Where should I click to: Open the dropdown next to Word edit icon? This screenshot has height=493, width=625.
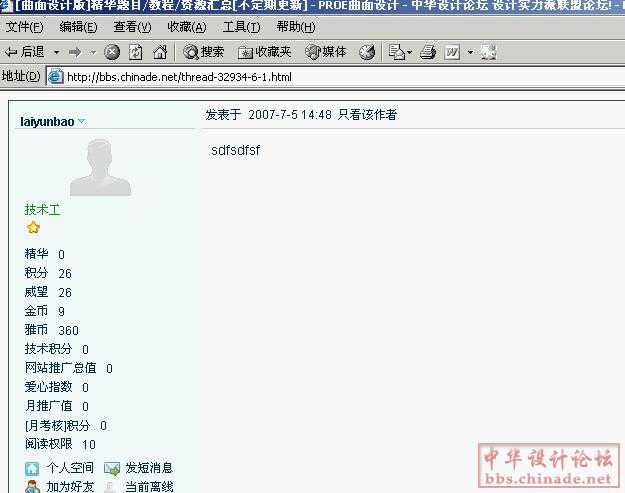(x=470, y=52)
